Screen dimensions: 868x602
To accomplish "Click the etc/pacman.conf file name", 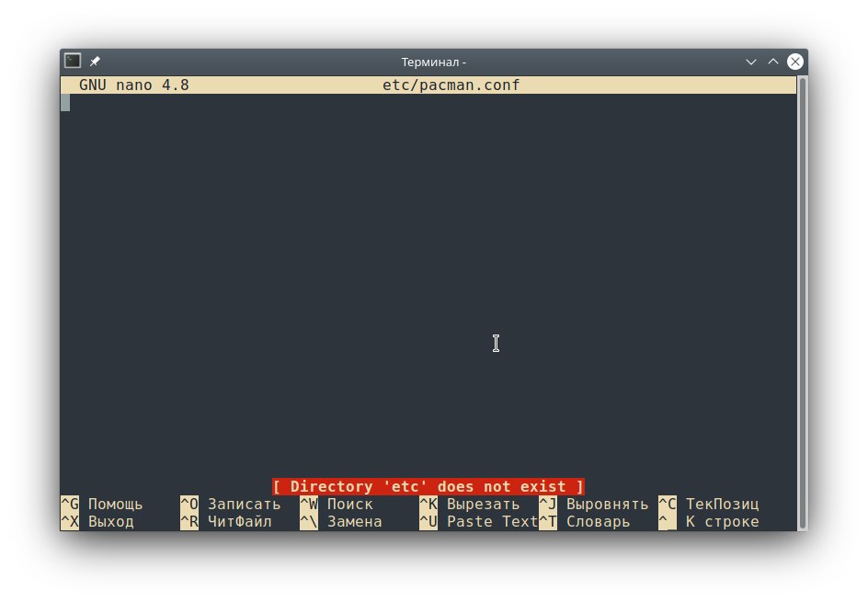I will (451, 85).
